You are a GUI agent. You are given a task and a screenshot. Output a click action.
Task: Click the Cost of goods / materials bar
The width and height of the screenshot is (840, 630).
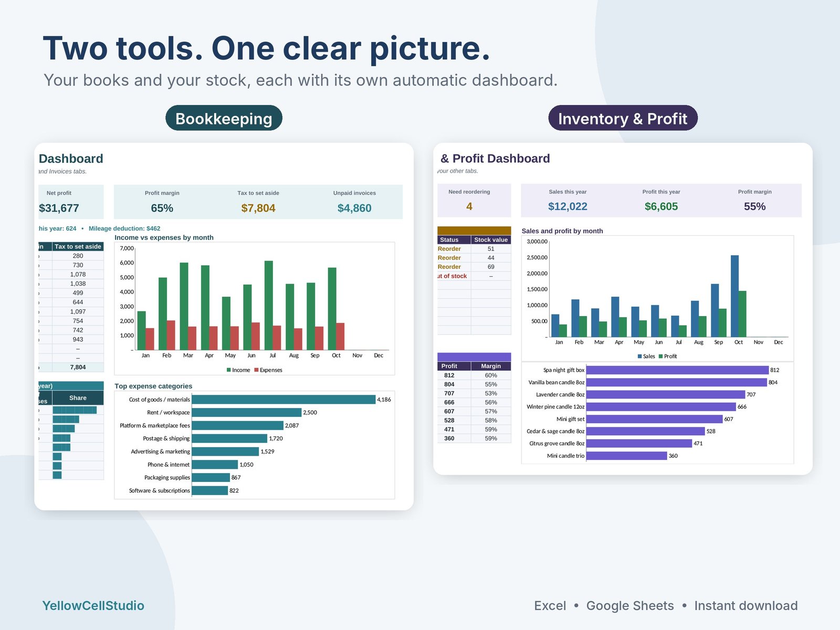click(283, 400)
